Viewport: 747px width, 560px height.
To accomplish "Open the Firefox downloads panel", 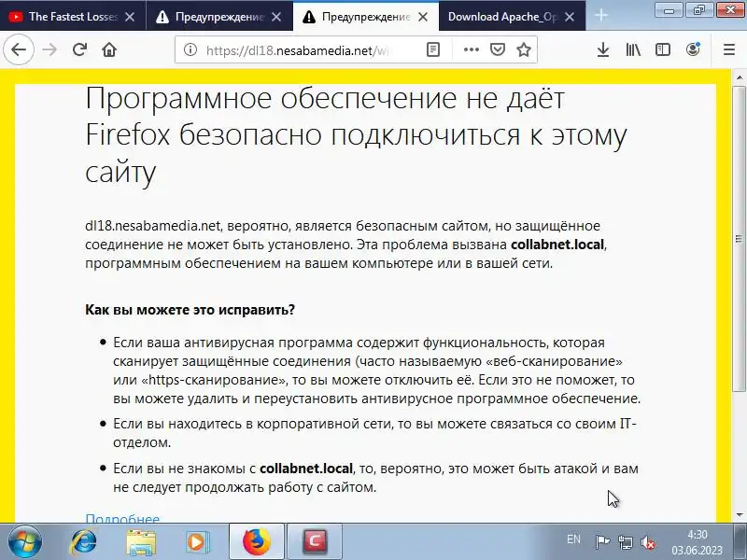I will click(x=603, y=49).
